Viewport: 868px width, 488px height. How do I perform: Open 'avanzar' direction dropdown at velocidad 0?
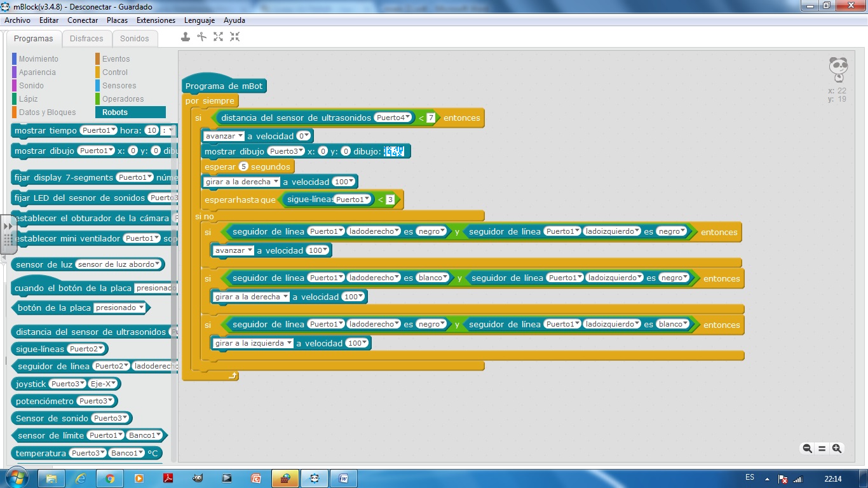(224, 136)
